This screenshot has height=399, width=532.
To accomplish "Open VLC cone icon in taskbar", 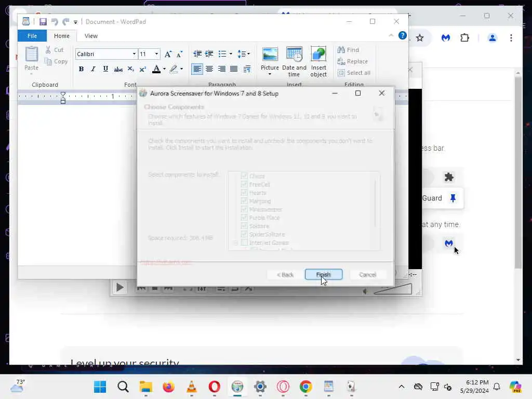I will point(191,387).
